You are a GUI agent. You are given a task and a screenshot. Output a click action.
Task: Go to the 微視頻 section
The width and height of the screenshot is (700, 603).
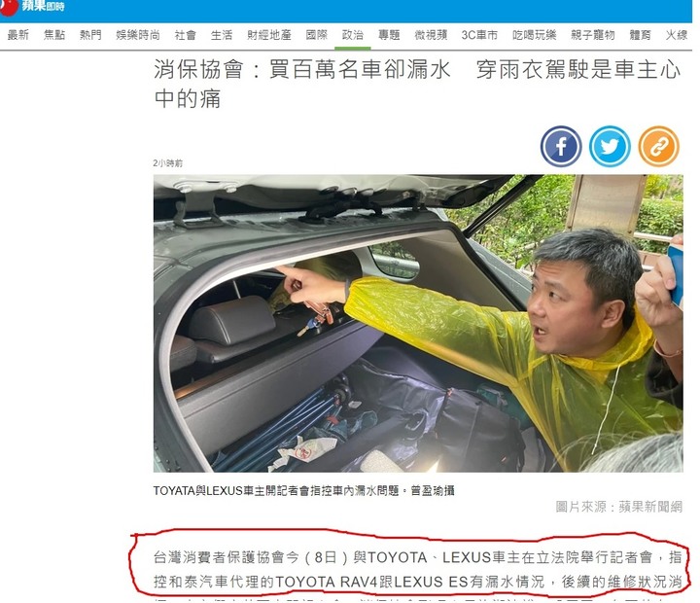431,35
